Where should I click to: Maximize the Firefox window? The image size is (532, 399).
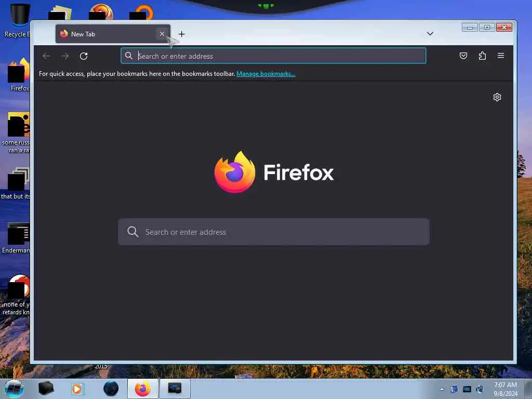pyautogui.click(x=487, y=28)
